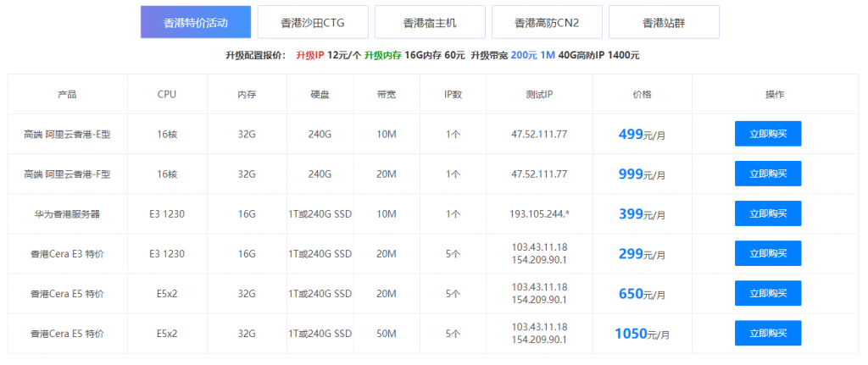
Task: Switch to the 香港沙田CTG tab
Action: click(313, 22)
